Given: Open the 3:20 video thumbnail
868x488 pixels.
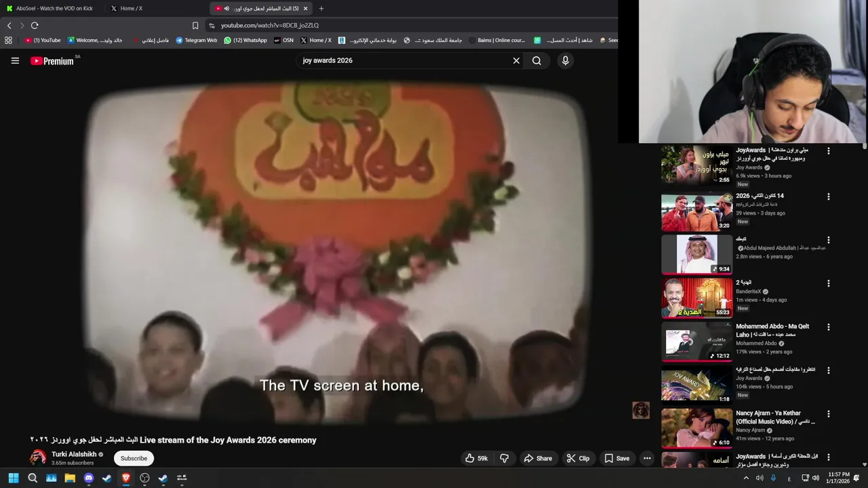Looking at the screenshot, I should [697, 212].
